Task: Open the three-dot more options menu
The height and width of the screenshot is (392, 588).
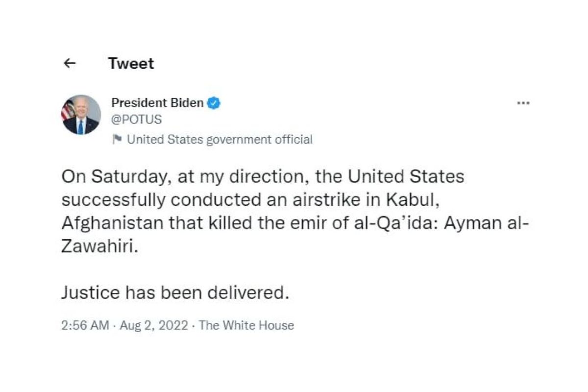Action: click(x=523, y=103)
